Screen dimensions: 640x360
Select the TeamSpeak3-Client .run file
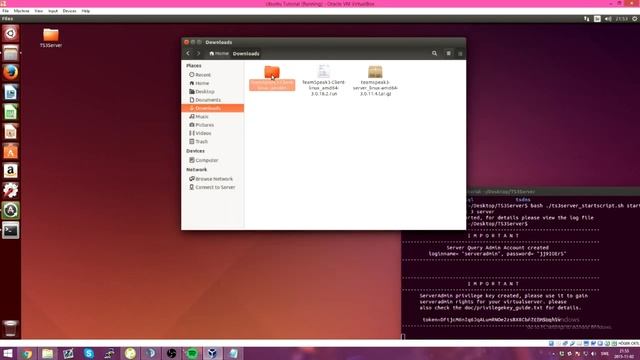point(324,80)
